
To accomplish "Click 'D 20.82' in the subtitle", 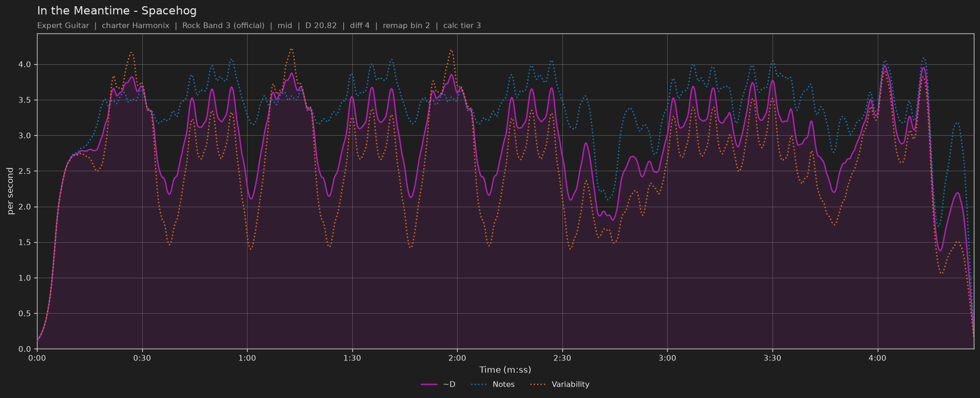I will click(x=321, y=26).
